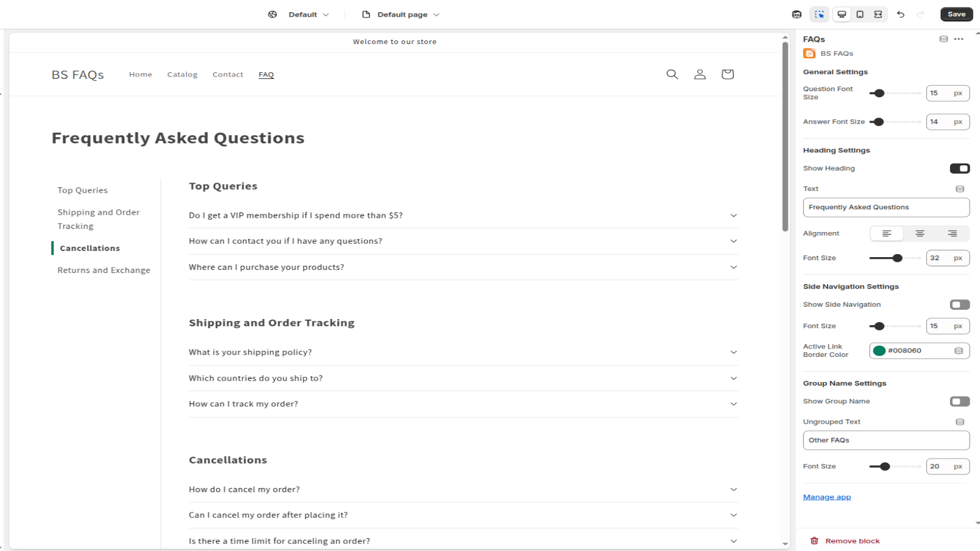Click the Manage app link

[827, 497]
